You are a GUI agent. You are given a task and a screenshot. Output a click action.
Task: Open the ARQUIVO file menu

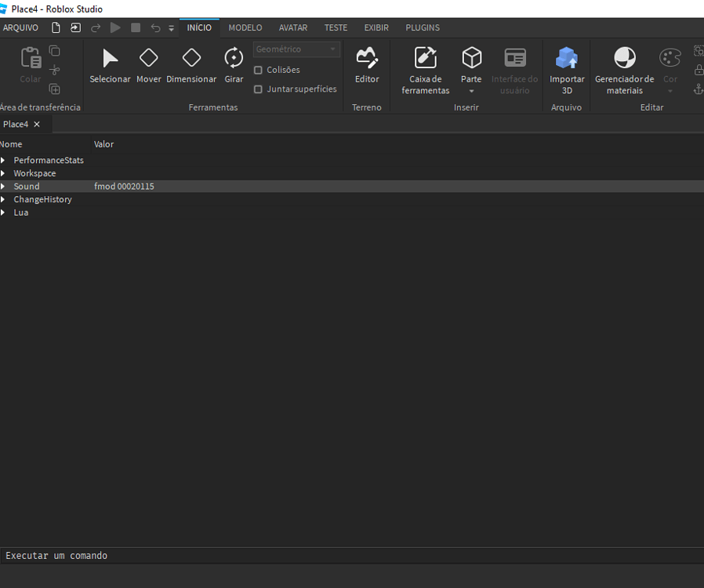[x=20, y=27]
